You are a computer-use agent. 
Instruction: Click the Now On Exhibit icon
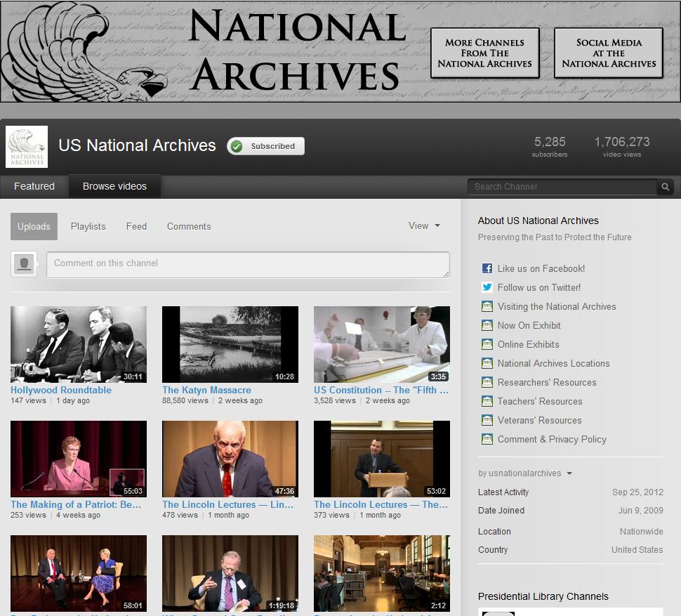pyautogui.click(x=487, y=325)
